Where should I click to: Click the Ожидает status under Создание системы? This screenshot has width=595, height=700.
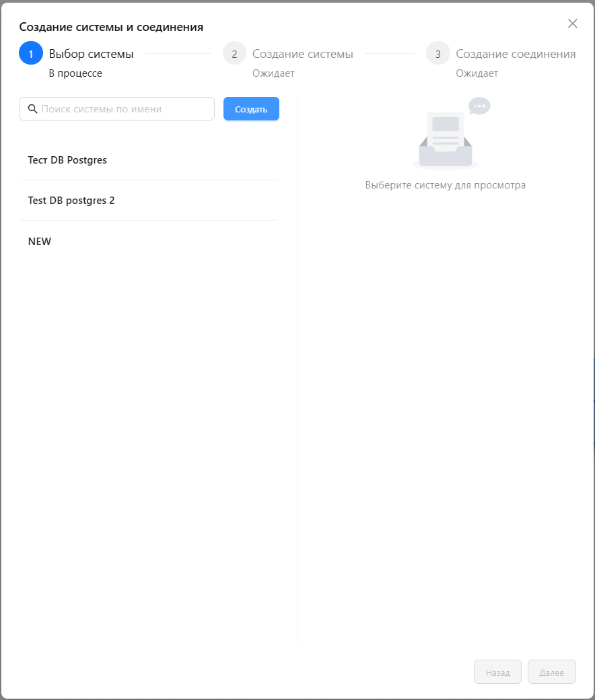pyautogui.click(x=273, y=73)
